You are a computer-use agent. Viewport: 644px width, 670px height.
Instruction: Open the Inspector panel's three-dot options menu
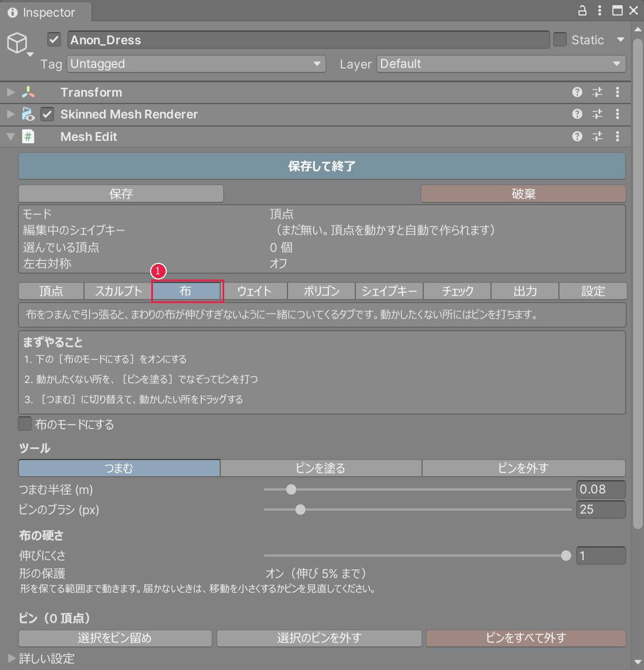pos(600,11)
